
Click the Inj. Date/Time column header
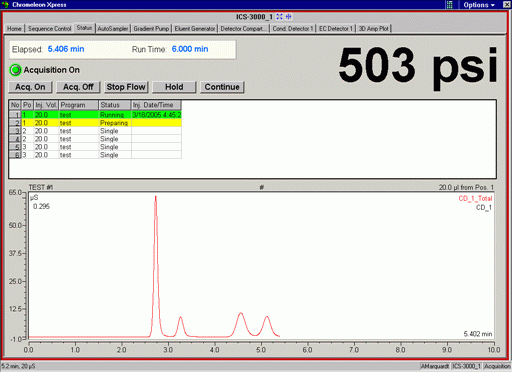(x=156, y=105)
